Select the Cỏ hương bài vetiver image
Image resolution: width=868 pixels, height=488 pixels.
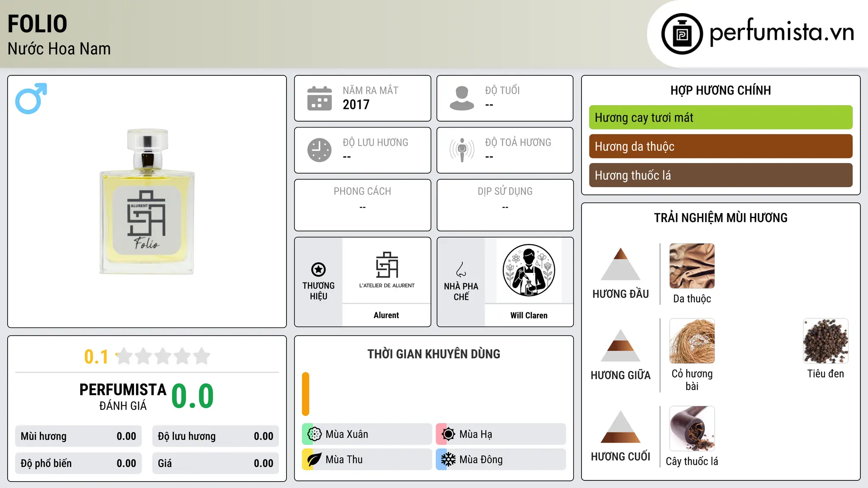tap(692, 341)
